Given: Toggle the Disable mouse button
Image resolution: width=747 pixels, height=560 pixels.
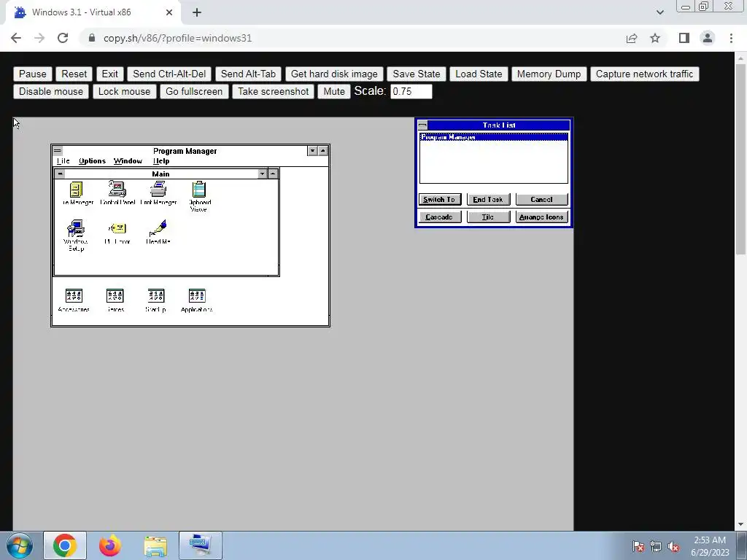Looking at the screenshot, I should pyautogui.click(x=51, y=91).
